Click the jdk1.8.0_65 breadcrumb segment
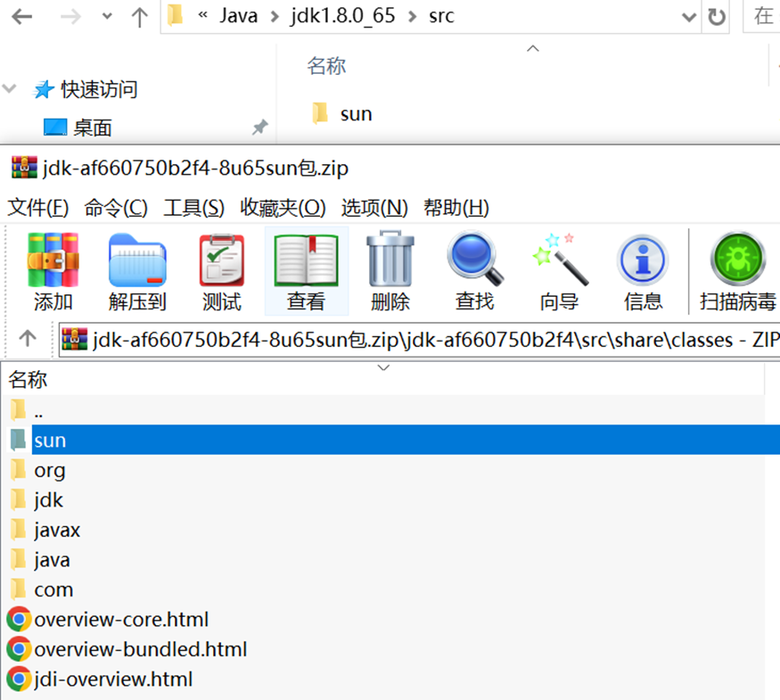Viewport: 780px width, 700px height. 343,16
